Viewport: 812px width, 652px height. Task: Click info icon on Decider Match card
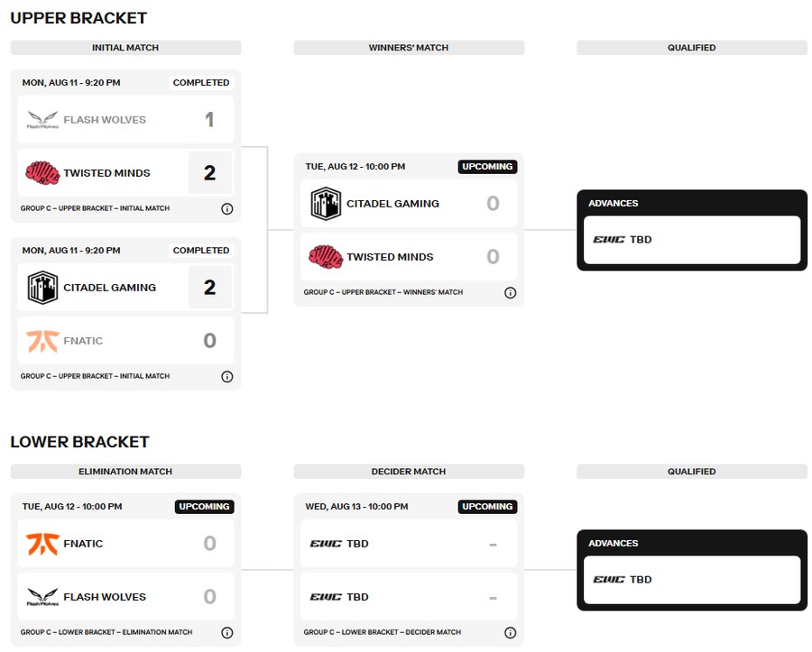[x=510, y=632]
